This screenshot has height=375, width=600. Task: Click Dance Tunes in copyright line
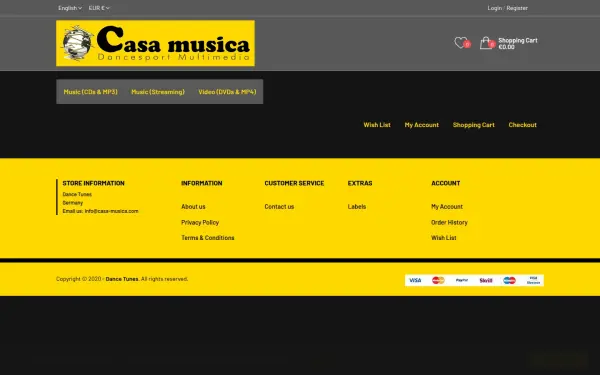[x=122, y=279]
